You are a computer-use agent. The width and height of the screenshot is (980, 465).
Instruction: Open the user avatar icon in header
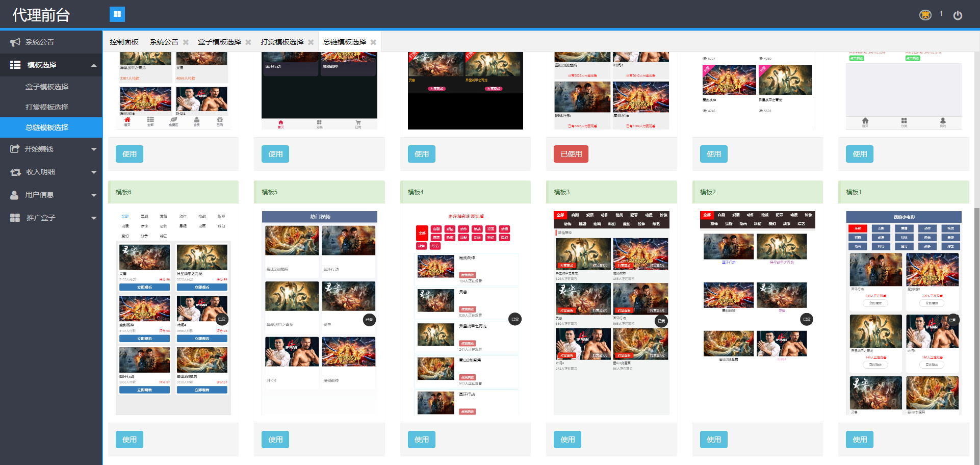point(925,15)
